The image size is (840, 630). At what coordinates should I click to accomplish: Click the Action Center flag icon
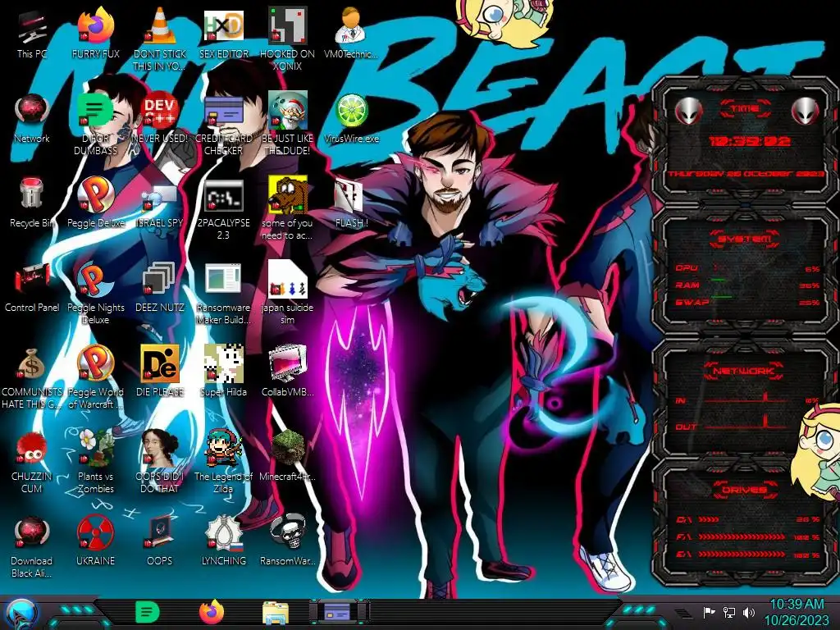point(710,612)
